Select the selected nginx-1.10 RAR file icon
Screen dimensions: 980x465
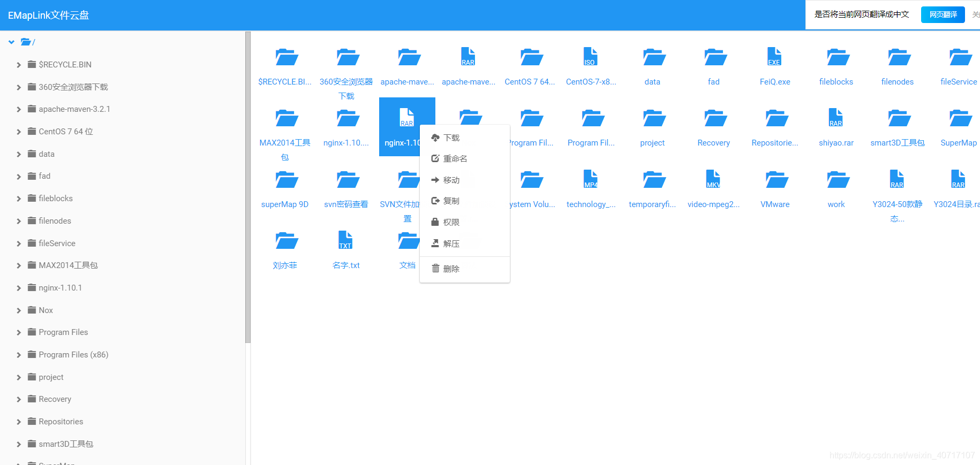pyautogui.click(x=407, y=118)
